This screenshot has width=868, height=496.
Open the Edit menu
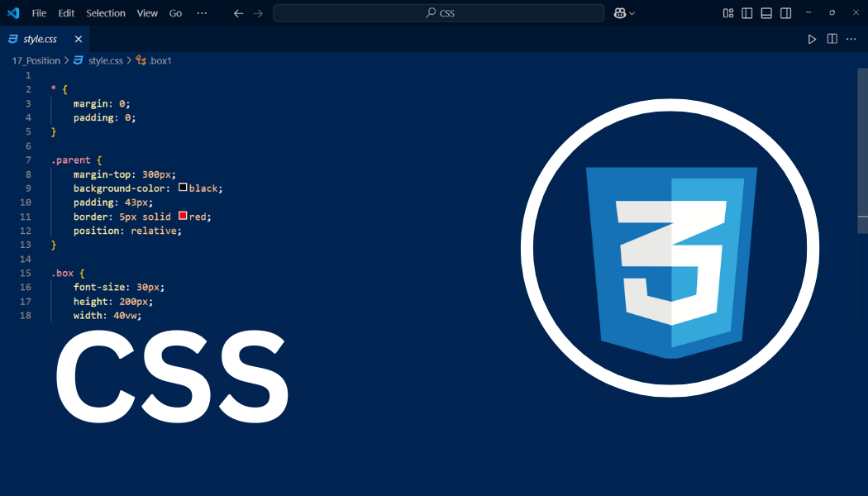point(66,12)
